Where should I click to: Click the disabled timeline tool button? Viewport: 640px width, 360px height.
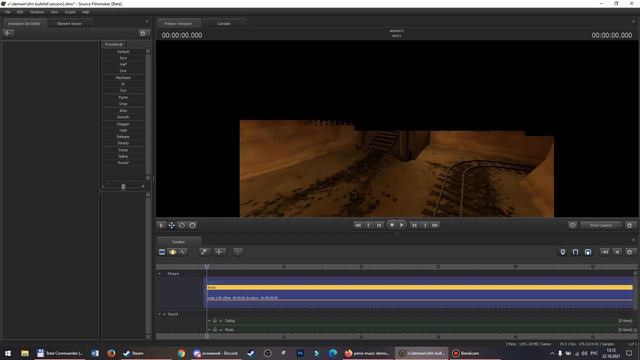(x=238, y=252)
